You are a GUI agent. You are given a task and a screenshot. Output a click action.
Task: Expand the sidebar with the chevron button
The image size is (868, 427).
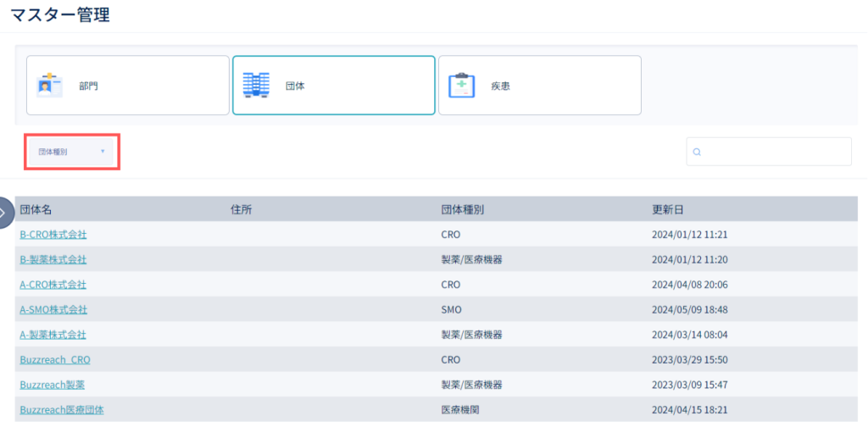(x=6, y=213)
